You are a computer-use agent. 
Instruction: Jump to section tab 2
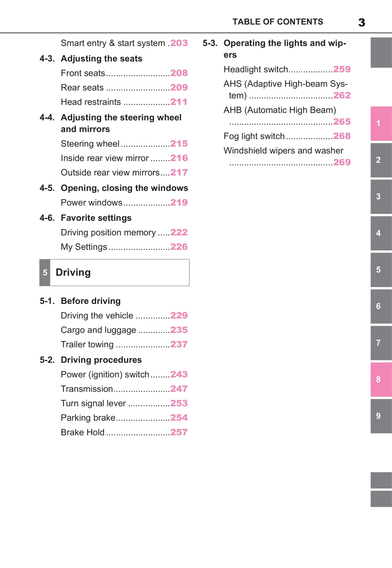(x=381, y=160)
